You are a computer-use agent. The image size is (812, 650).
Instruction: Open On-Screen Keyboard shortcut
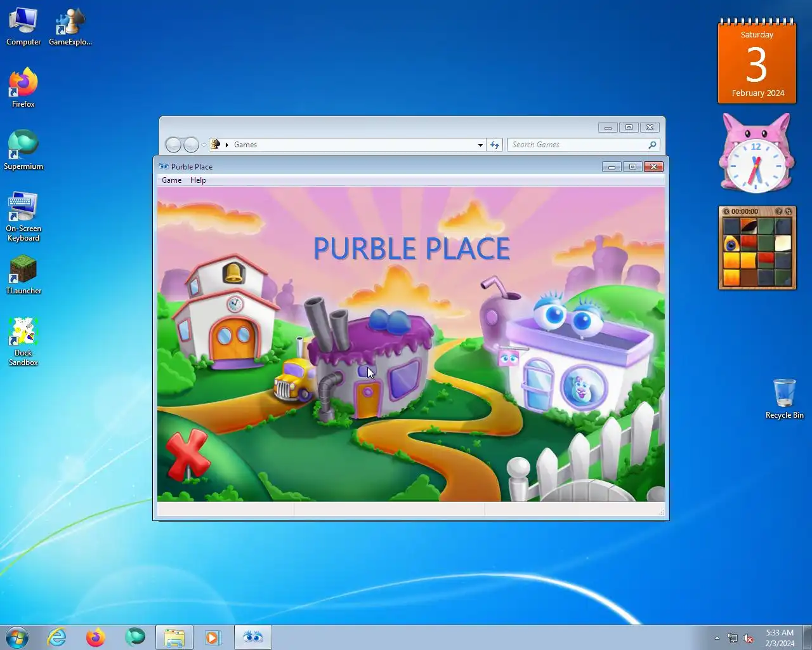coord(23,216)
